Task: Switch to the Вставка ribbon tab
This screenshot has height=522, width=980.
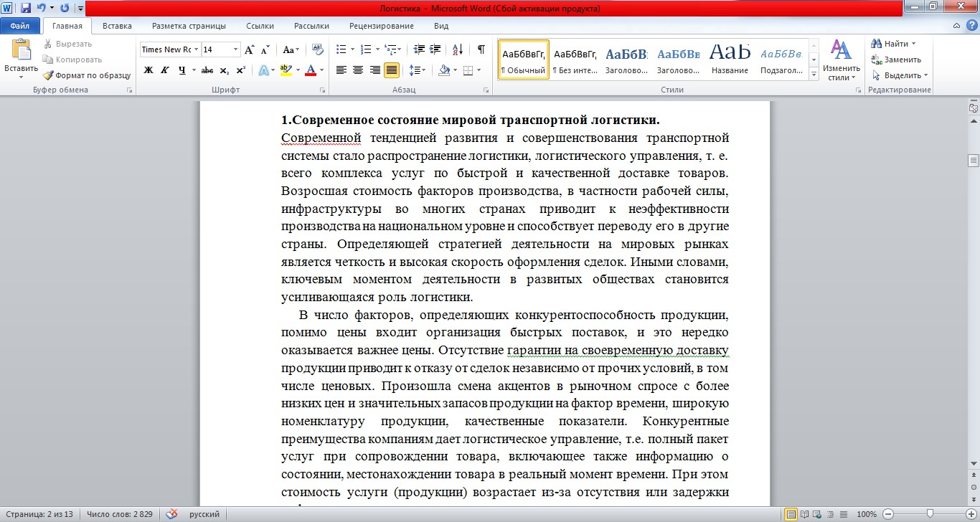Action: tap(117, 26)
